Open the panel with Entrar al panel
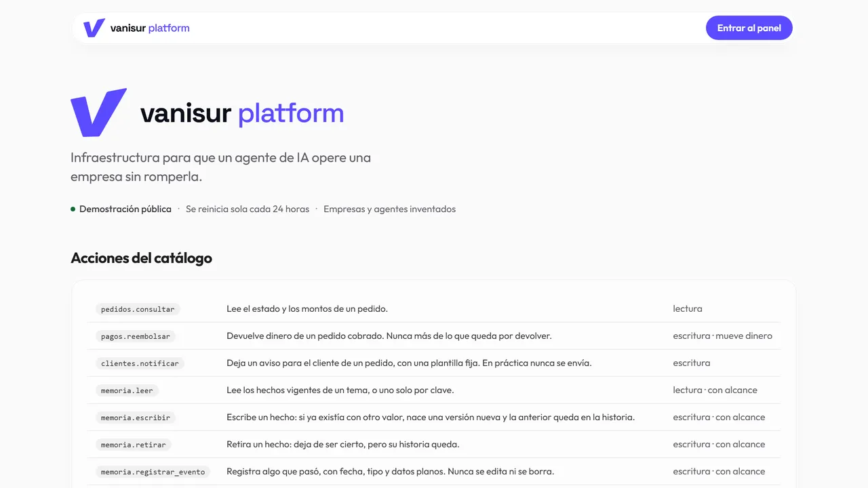The height and width of the screenshot is (488, 868). pos(749,28)
